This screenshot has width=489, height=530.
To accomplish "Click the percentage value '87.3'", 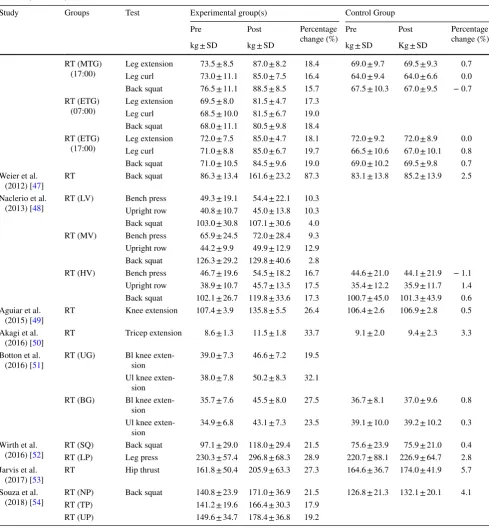I will coord(312,176).
